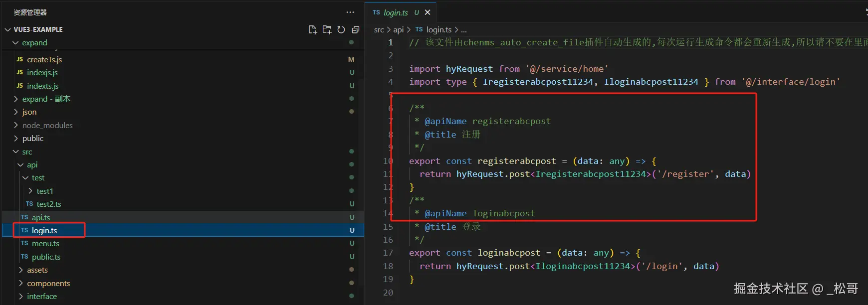Refresh the explorer file tree
Screen dimensions: 868x305
[341, 30]
